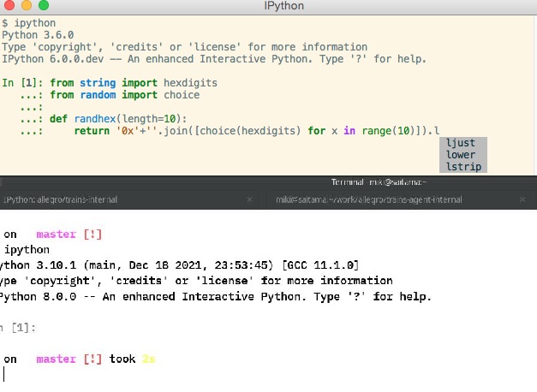The image size is (537, 392).
Task: Select 'ljust' in the autocomplete popup
Action: pos(462,143)
